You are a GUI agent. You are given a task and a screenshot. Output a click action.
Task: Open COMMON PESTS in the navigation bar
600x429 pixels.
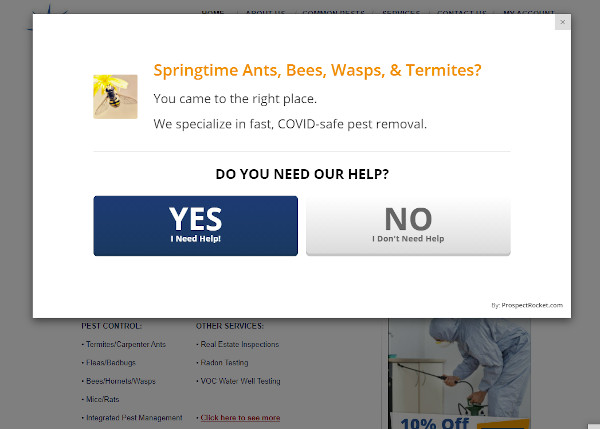point(333,13)
